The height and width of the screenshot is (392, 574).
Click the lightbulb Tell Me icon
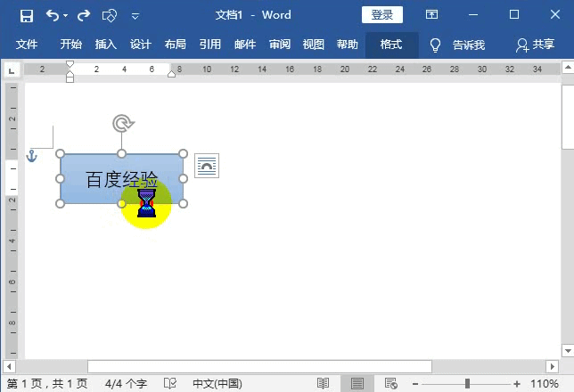click(x=435, y=45)
